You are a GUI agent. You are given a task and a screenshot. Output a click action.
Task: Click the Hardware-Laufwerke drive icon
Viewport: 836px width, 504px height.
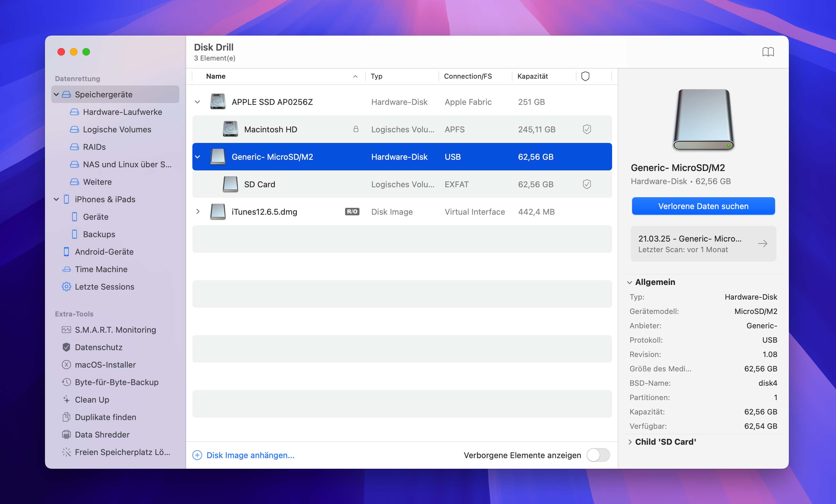pos(74,112)
